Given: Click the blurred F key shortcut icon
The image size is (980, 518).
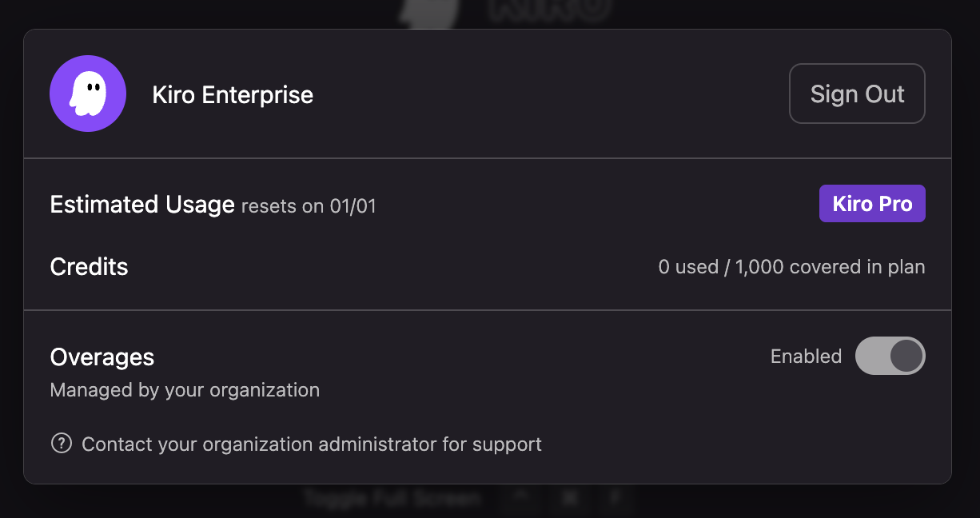Looking at the screenshot, I should coord(615,499).
